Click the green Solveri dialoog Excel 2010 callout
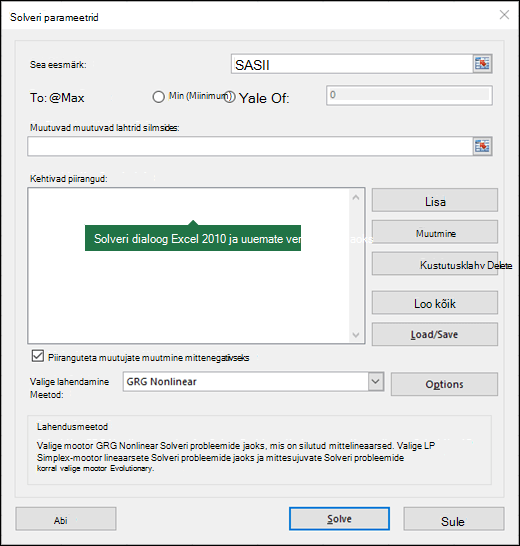Image resolution: width=520 pixels, height=546 pixels. 193,238
